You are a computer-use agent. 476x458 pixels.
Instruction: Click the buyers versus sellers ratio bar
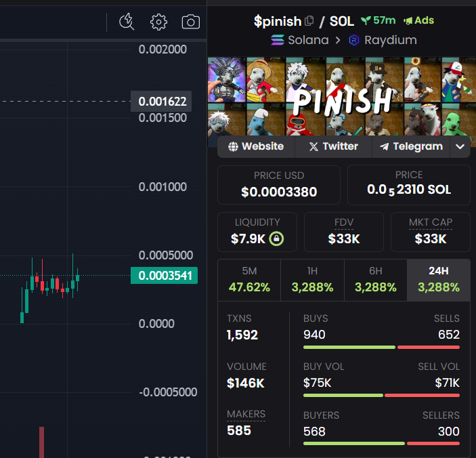pyautogui.click(x=381, y=444)
